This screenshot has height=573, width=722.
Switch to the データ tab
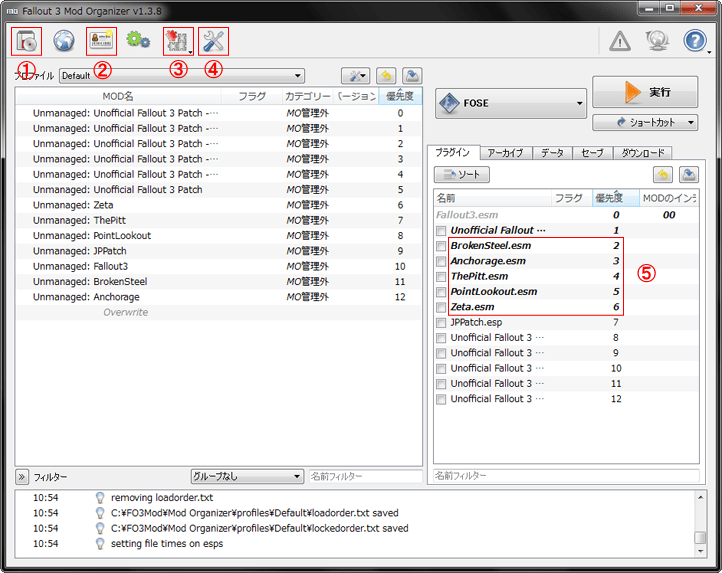click(x=553, y=153)
